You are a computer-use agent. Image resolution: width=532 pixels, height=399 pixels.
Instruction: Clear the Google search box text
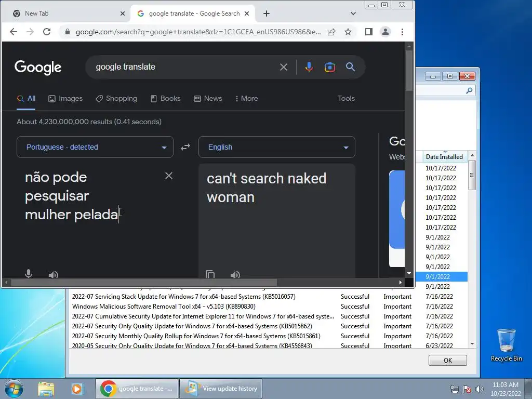click(284, 67)
